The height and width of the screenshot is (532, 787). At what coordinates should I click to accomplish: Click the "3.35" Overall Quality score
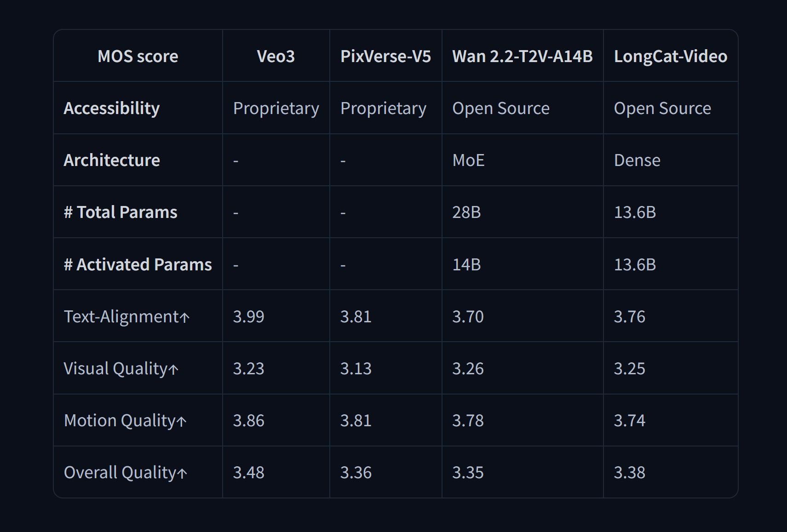[x=468, y=472]
